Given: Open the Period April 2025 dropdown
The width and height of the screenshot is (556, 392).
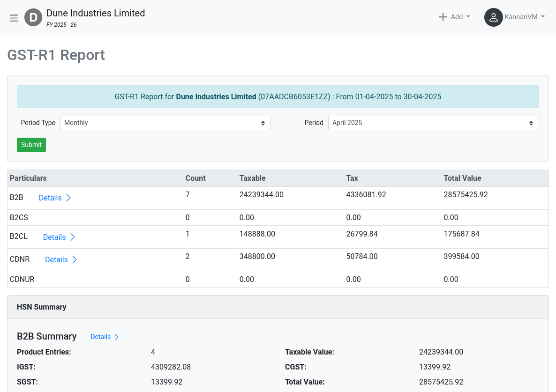Looking at the screenshot, I should (433, 123).
